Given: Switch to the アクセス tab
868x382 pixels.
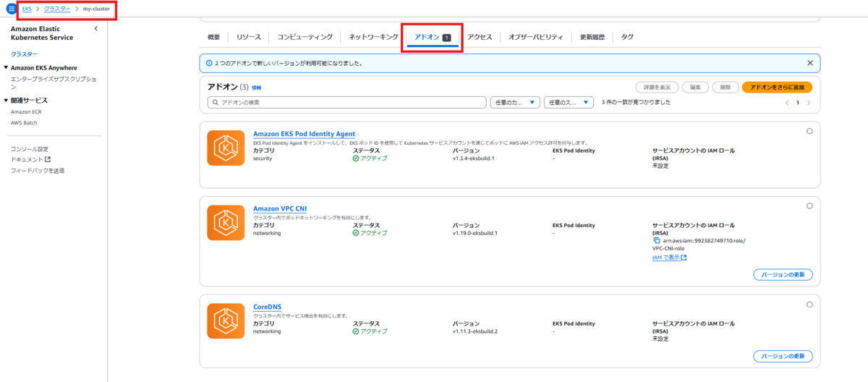Looking at the screenshot, I should pos(479,36).
